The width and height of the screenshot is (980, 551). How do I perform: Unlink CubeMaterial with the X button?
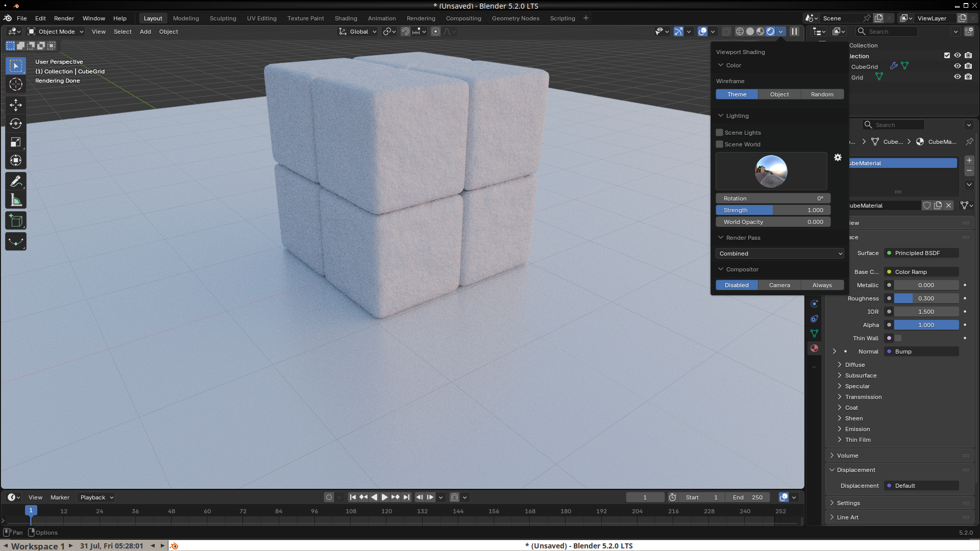(x=949, y=206)
